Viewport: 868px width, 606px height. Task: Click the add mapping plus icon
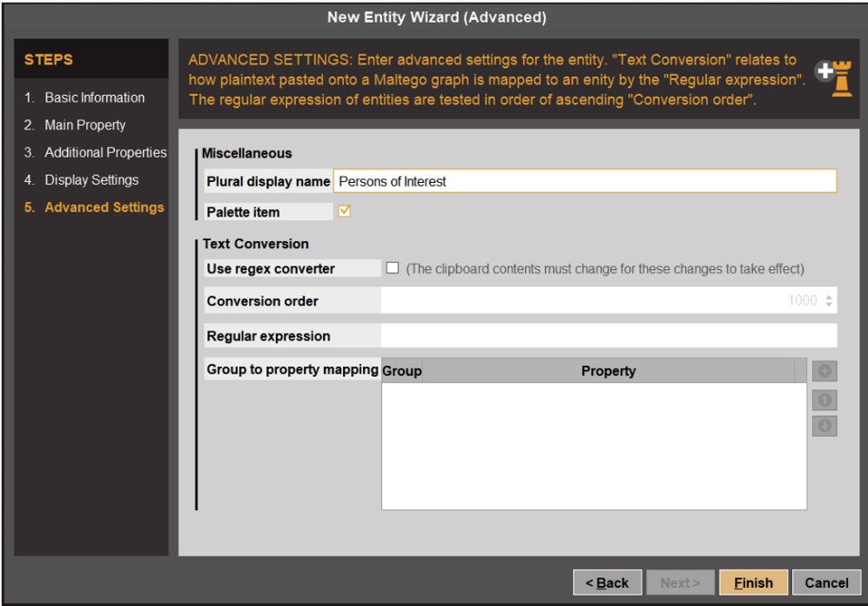click(824, 371)
